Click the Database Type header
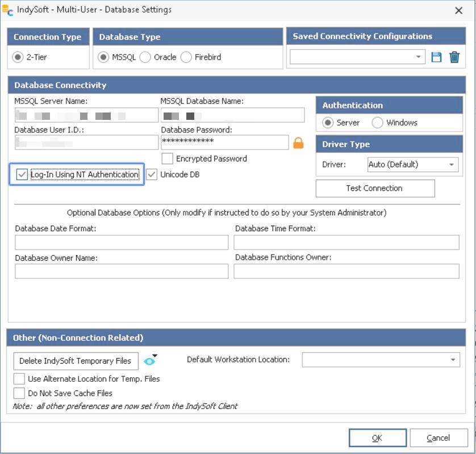The height and width of the screenshot is (454, 476). pyautogui.click(x=187, y=37)
